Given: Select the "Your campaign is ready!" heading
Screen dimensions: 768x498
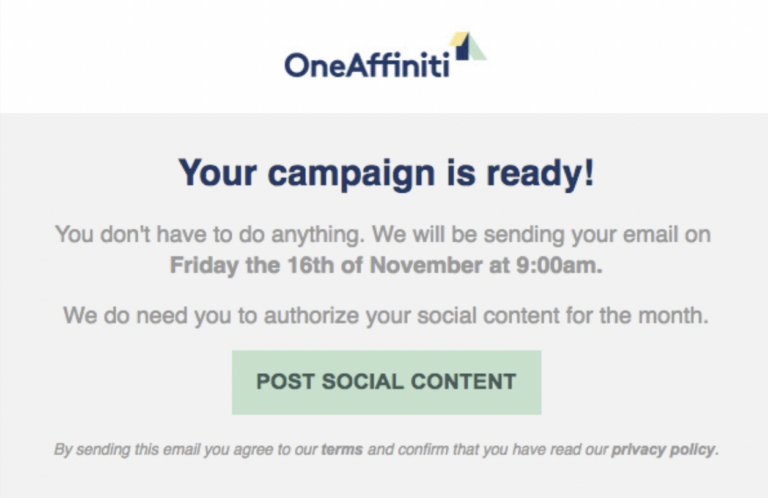Looking at the screenshot, I should pos(386,173).
